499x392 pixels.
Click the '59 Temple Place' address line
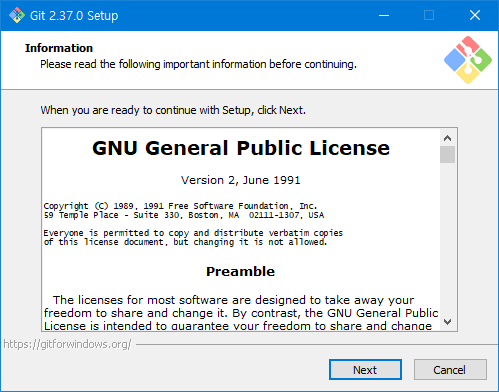(x=184, y=215)
